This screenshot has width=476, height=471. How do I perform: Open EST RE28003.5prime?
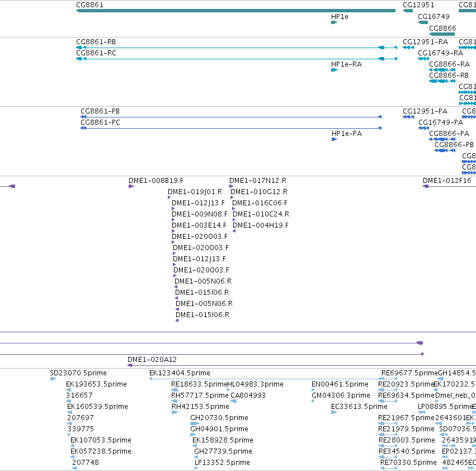point(407,441)
